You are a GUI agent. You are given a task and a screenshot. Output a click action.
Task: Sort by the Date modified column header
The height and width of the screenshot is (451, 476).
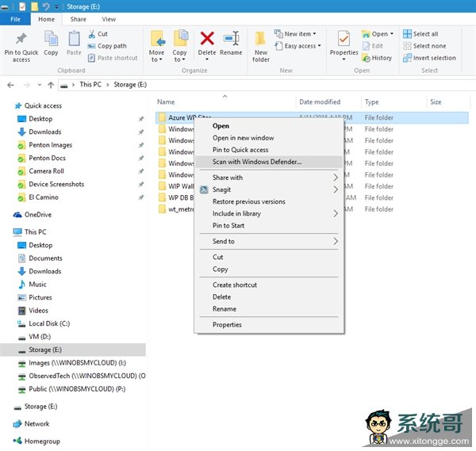point(320,102)
